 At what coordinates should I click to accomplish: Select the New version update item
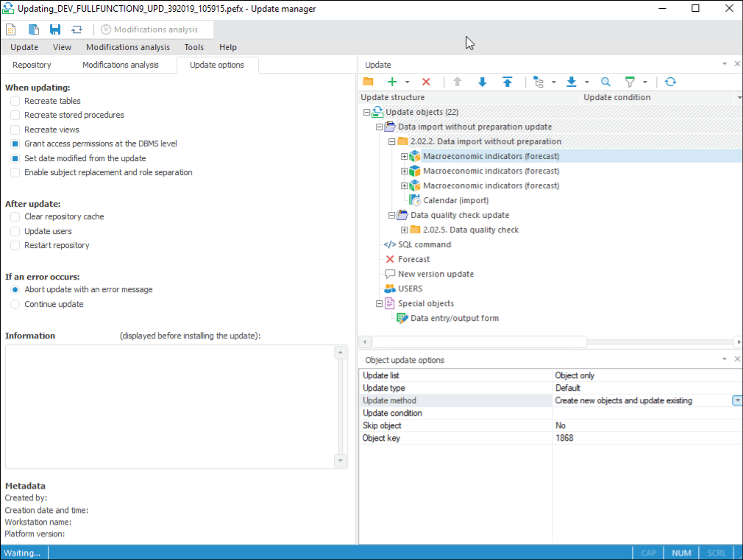(x=436, y=274)
